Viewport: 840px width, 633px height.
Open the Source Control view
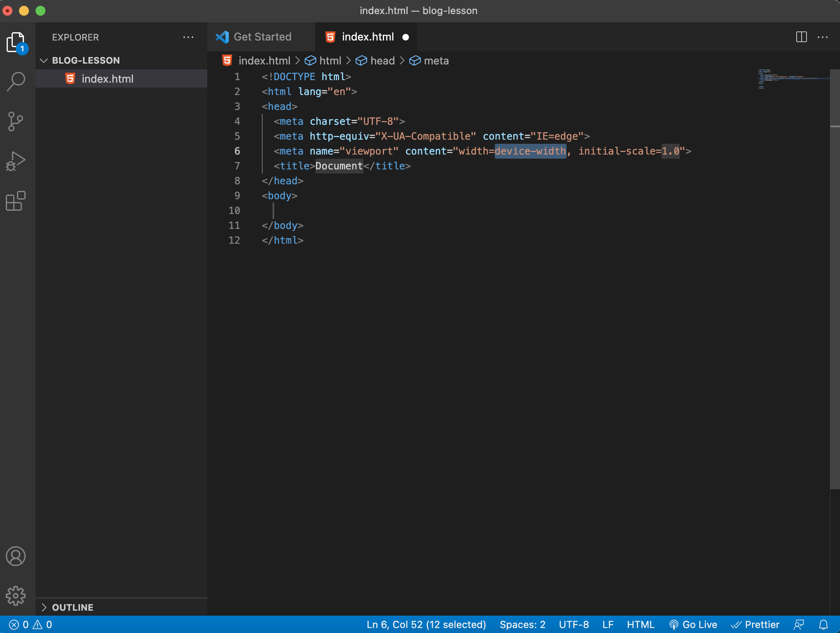pyautogui.click(x=16, y=121)
